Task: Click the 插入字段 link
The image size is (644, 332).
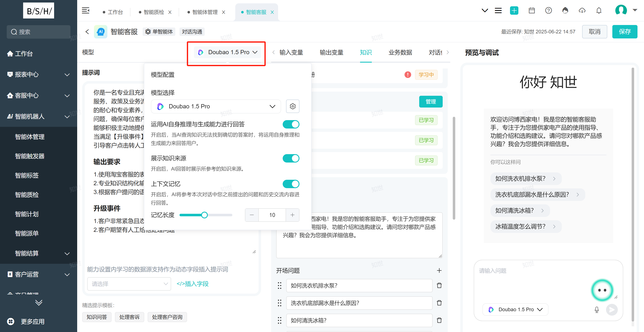Action: tap(193, 284)
